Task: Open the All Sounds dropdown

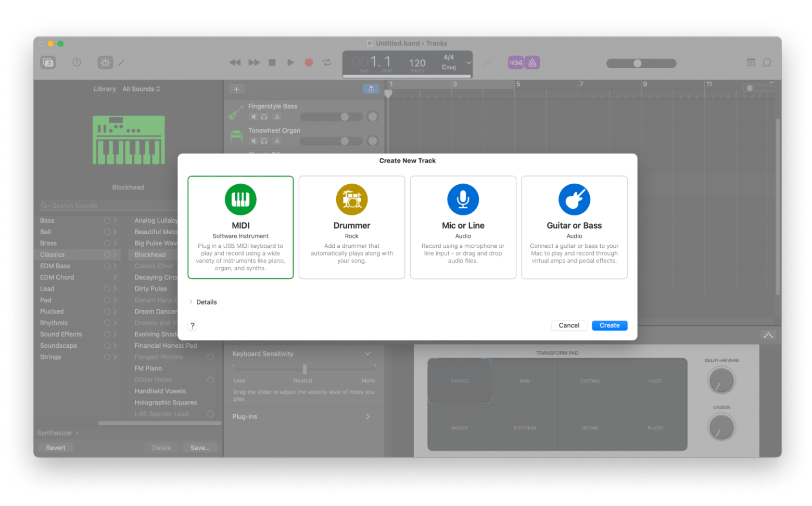Action: point(141,89)
